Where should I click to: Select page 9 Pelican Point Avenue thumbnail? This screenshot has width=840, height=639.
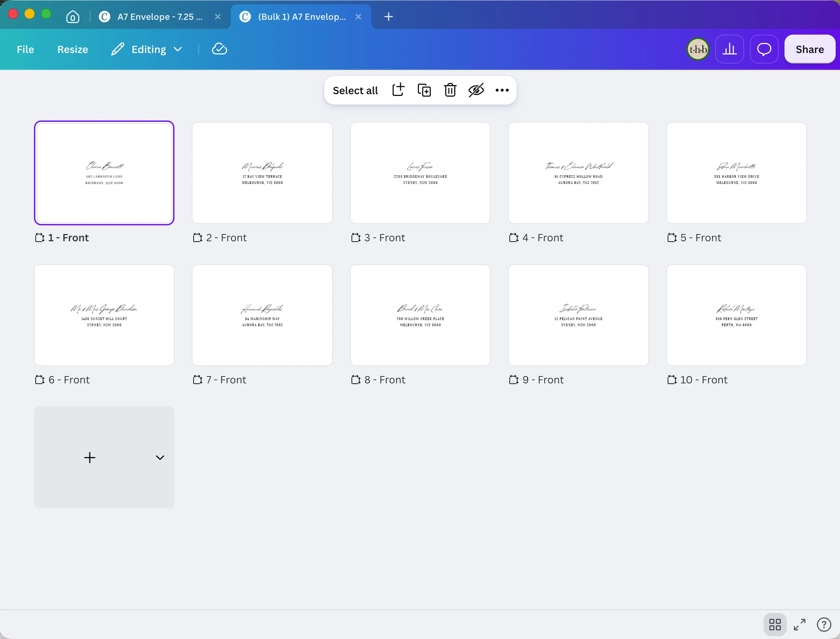pos(578,315)
